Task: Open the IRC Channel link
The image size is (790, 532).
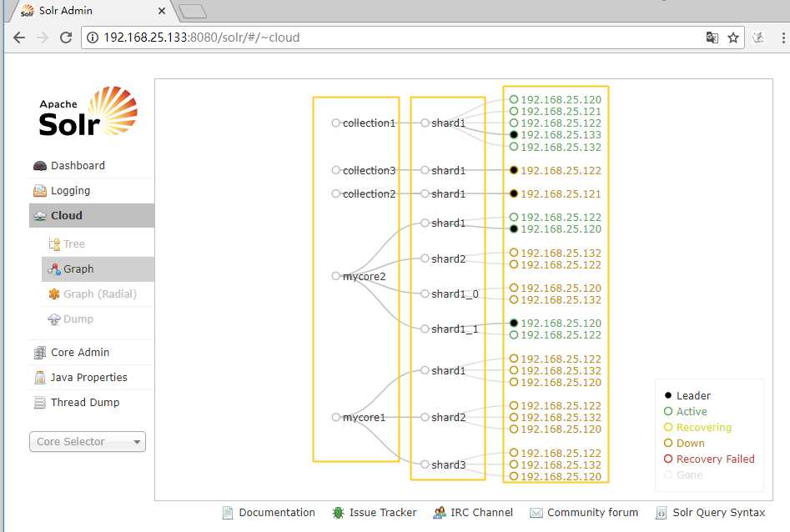Action: click(481, 513)
